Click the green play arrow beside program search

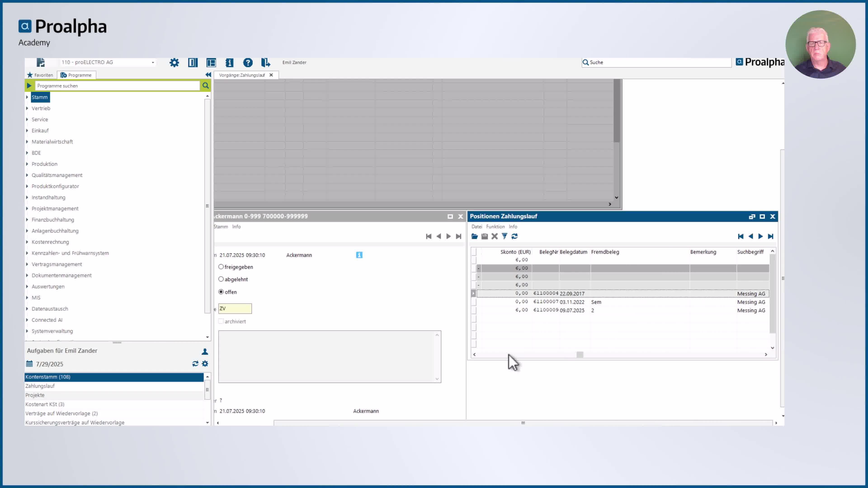(29, 86)
